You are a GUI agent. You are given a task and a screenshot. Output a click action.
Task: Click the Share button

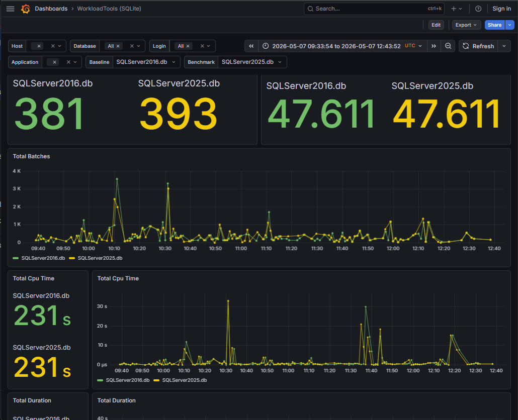pos(494,25)
